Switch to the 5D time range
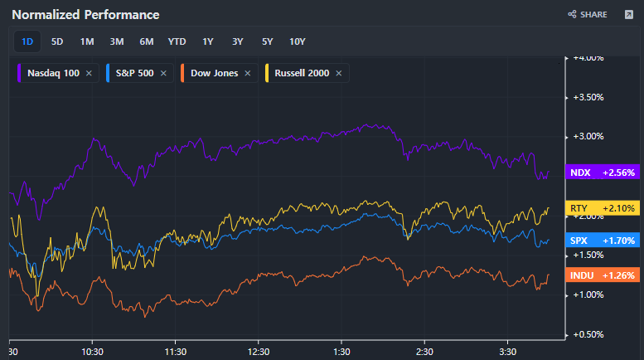 [57, 41]
